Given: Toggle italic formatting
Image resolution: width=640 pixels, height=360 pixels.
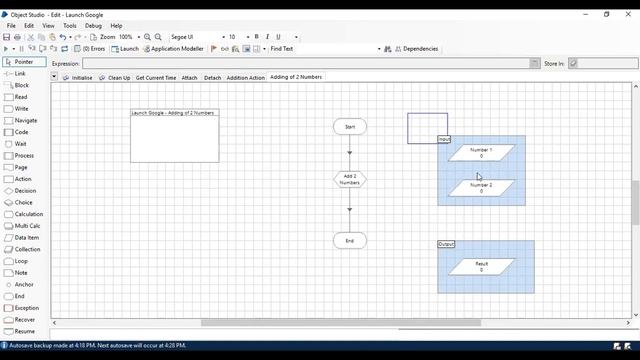Looking at the screenshot, I should [267, 37].
